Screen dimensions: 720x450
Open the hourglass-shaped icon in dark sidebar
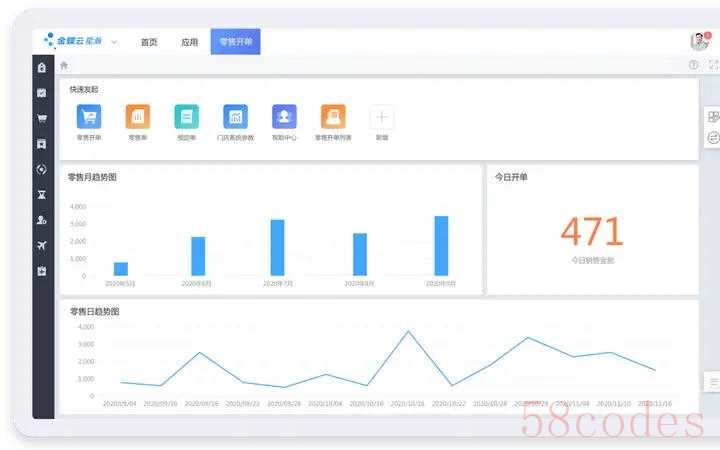tap(42, 195)
